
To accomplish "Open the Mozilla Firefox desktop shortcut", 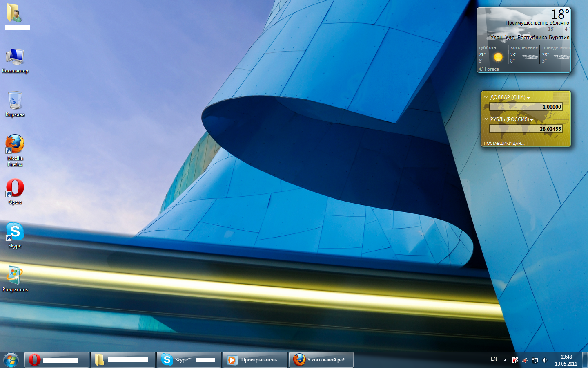I will pos(15,145).
